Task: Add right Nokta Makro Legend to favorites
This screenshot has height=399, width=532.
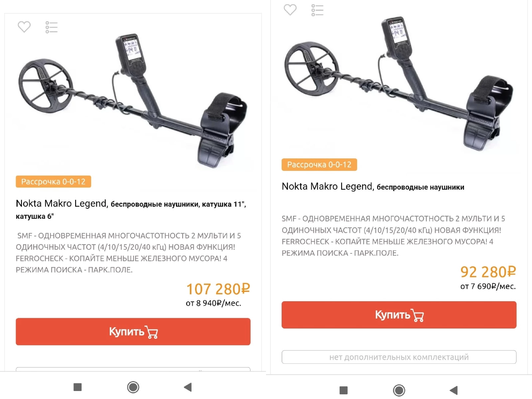Action: pyautogui.click(x=290, y=10)
